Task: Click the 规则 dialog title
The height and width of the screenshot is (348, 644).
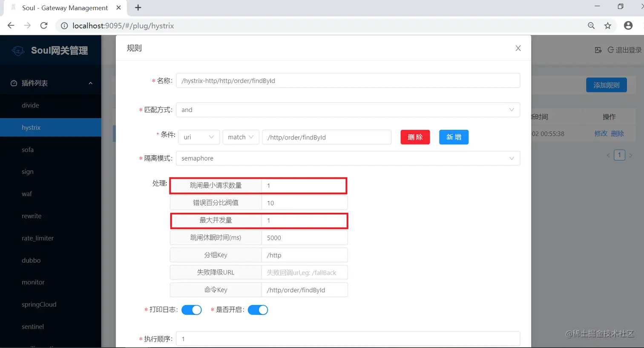Action: tap(134, 48)
